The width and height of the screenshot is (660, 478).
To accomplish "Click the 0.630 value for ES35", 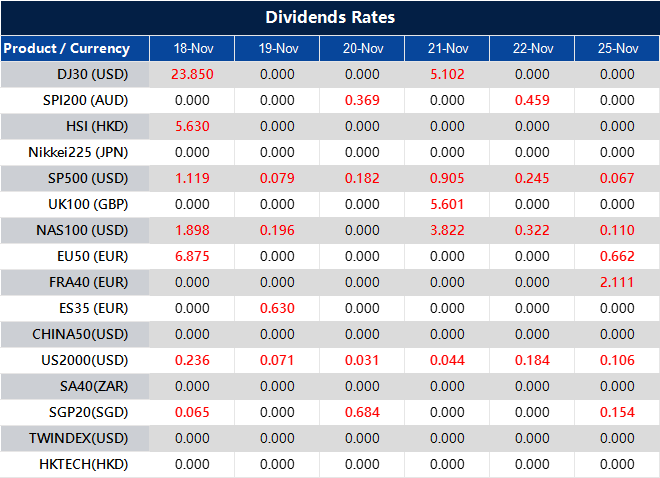I will click(277, 308).
